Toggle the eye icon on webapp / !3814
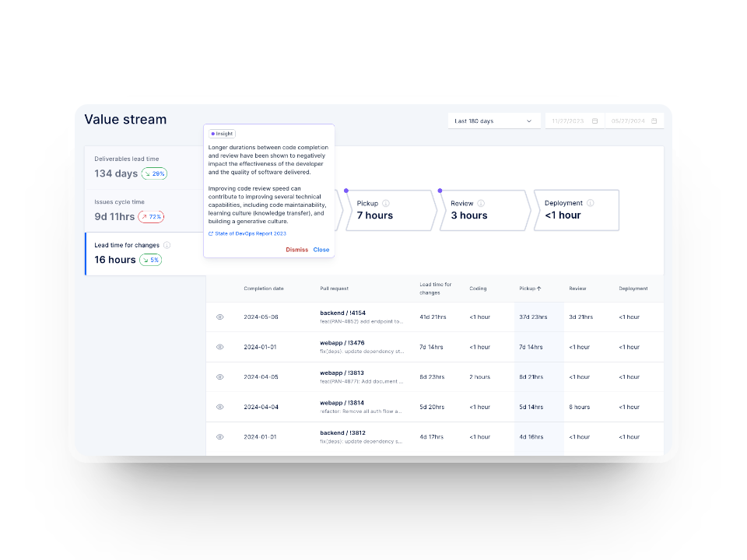This screenshot has width=747, height=560. coord(219,406)
